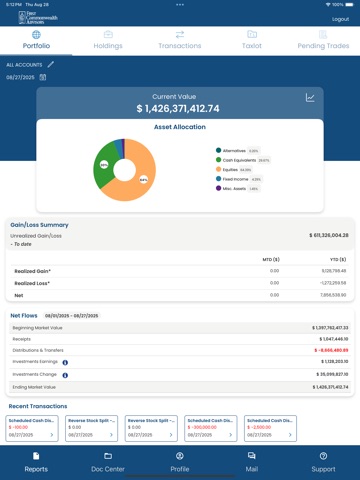Show info for Investments Earnings

click(65, 362)
